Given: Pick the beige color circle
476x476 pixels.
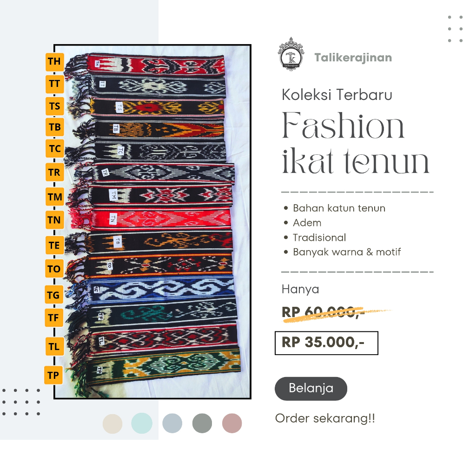Looking at the screenshot, I should pyautogui.click(x=112, y=423).
